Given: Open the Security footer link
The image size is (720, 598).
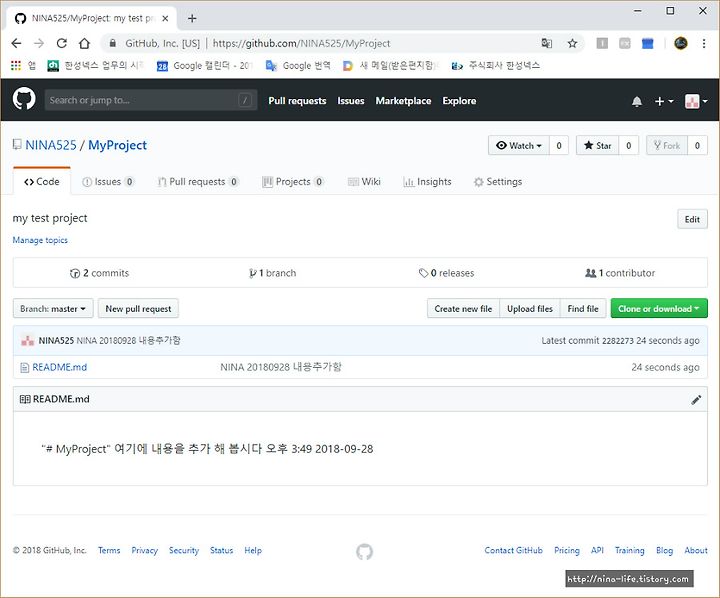Looking at the screenshot, I should [x=184, y=550].
